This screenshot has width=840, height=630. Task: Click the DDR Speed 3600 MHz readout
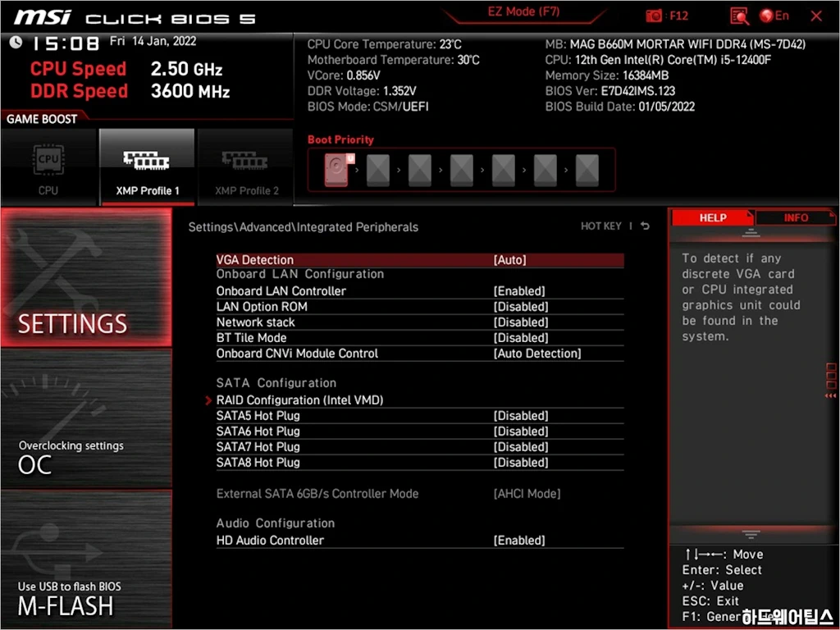coord(130,91)
